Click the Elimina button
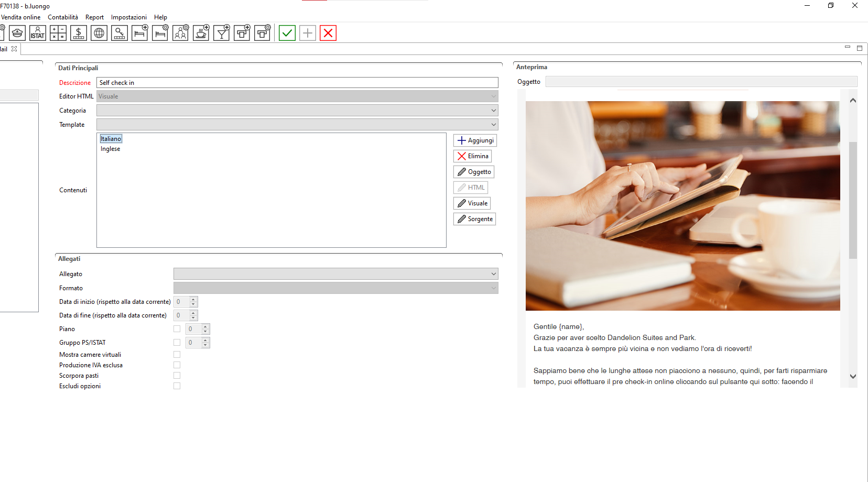Screen dimensions: 868x482 (472, 156)
